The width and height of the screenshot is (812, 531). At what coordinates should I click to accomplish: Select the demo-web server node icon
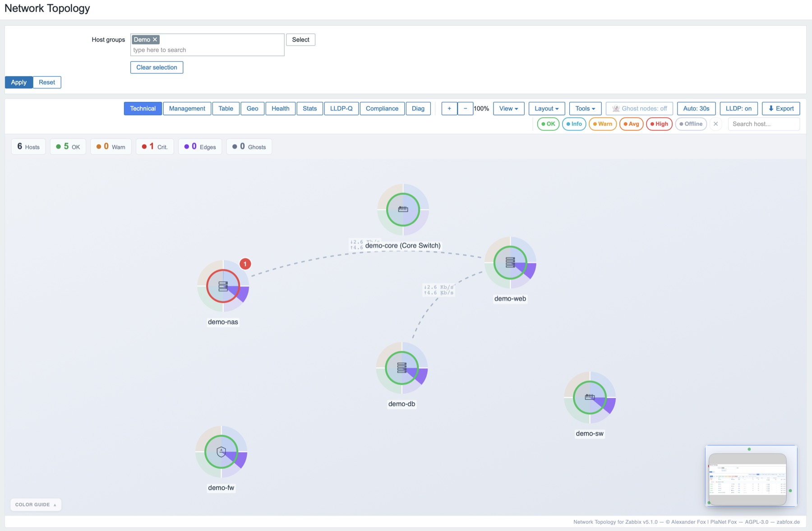point(510,262)
